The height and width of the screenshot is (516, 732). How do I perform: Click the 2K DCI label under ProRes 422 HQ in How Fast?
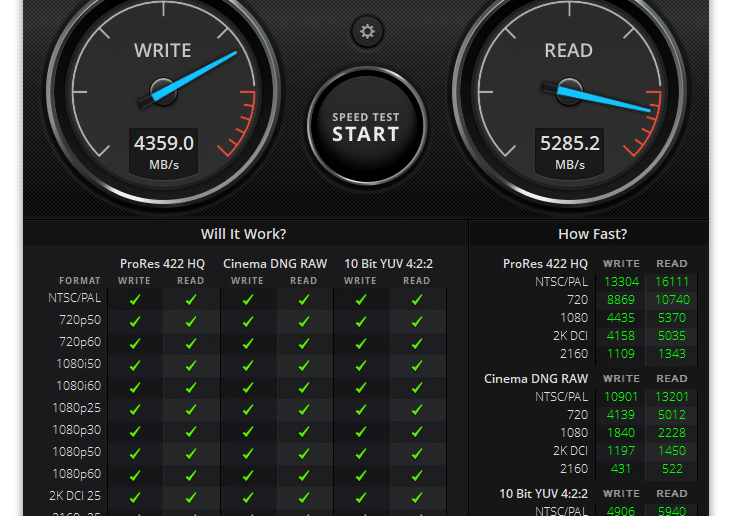(x=570, y=336)
